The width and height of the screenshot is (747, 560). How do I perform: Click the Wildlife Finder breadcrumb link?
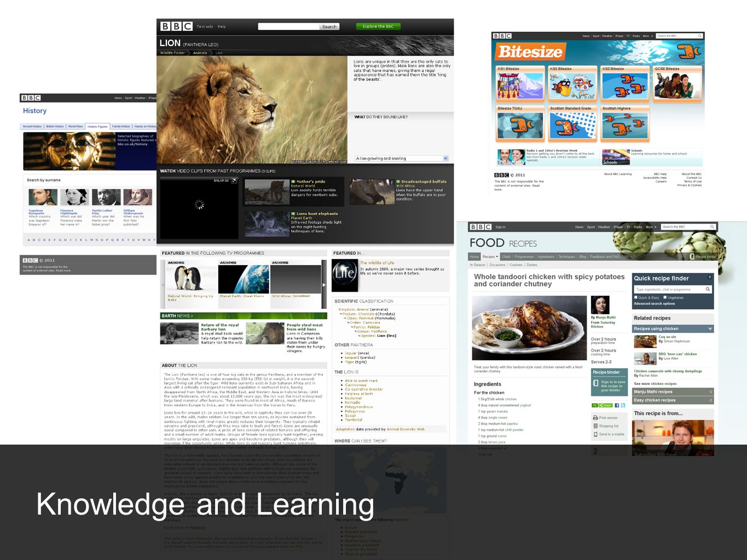point(172,53)
